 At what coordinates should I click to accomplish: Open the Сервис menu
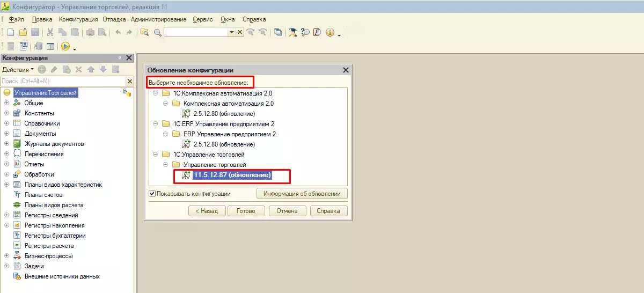click(202, 19)
